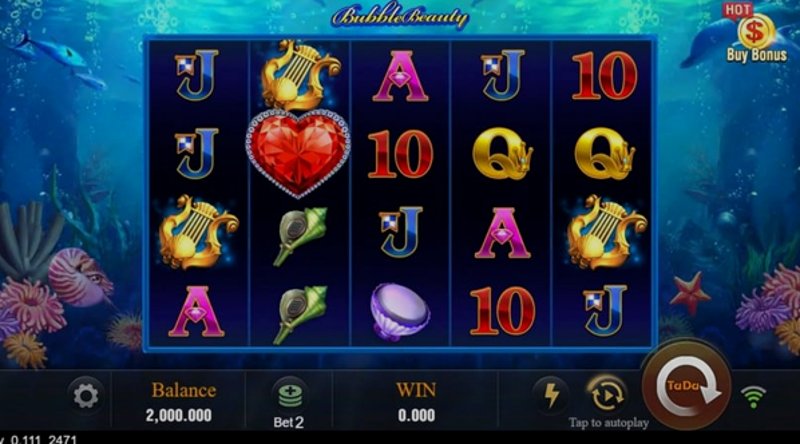Click the WIN amount display
The height and width of the screenshot is (444, 800).
[x=416, y=415]
